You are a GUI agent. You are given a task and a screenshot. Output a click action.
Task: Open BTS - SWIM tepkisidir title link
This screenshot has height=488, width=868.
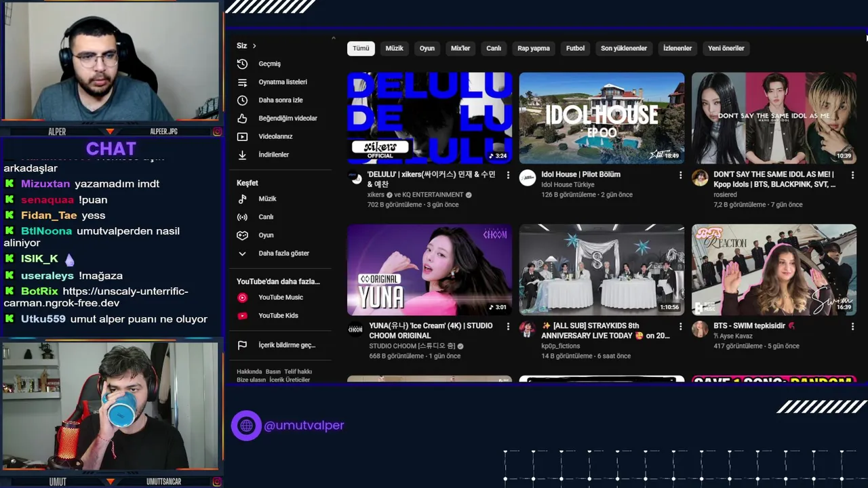point(754,326)
